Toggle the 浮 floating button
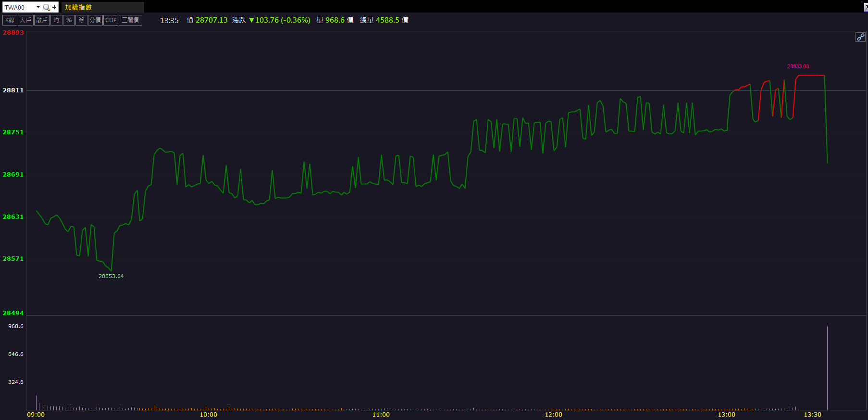This screenshot has width=868, height=420. pos(81,20)
